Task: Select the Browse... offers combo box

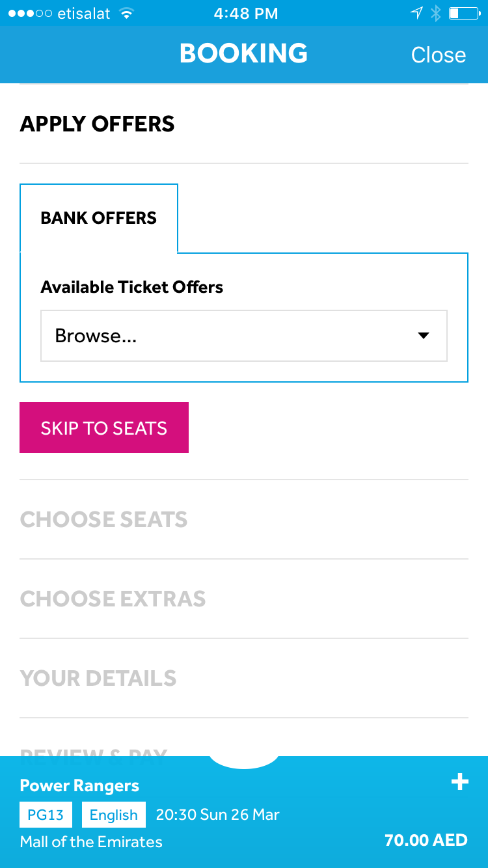Action: (x=244, y=336)
